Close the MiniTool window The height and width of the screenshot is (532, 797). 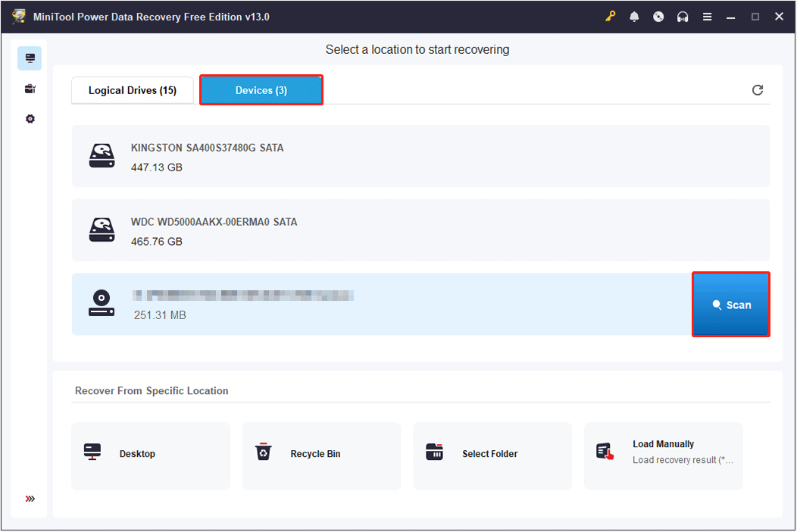click(780, 16)
